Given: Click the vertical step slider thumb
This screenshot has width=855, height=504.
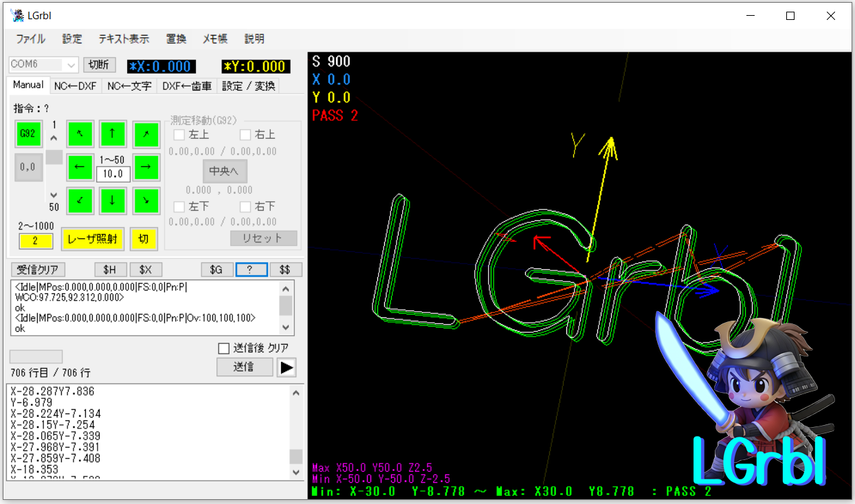Looking at the screenshot, I should pyautogui.click(x=54, y=157).
